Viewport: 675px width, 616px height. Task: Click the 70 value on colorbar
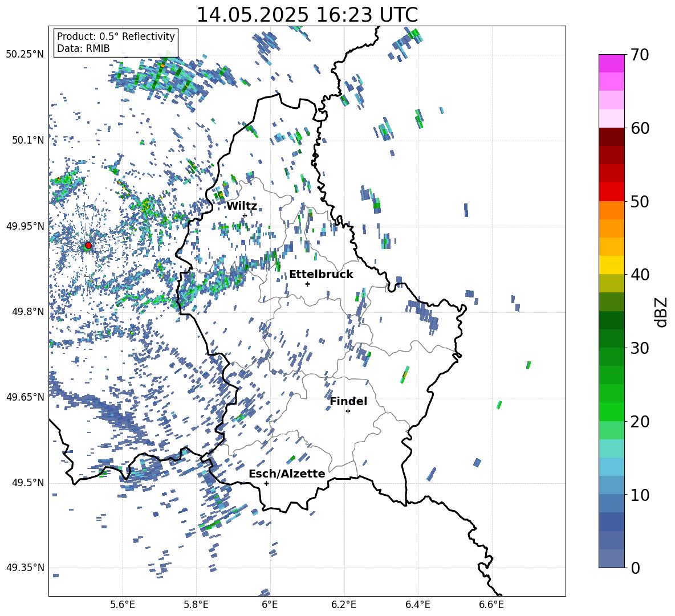(639, 55)
